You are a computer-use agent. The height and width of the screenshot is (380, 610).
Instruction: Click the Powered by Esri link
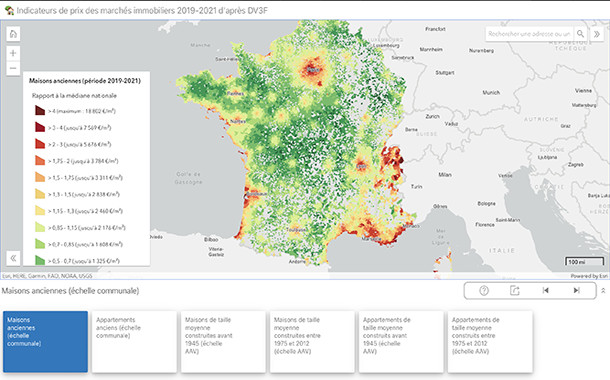(589, 276)
